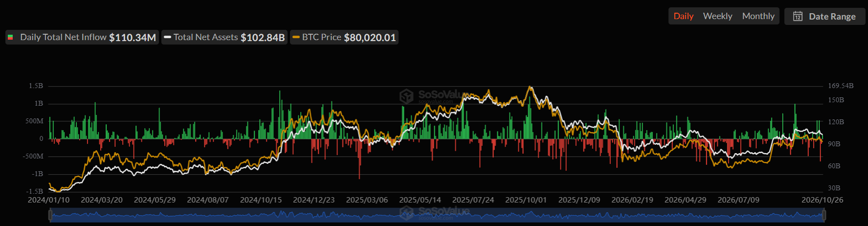Toggle the Total Net Assets series
This screenshot has width=868, height=226.
click(224, 37)
